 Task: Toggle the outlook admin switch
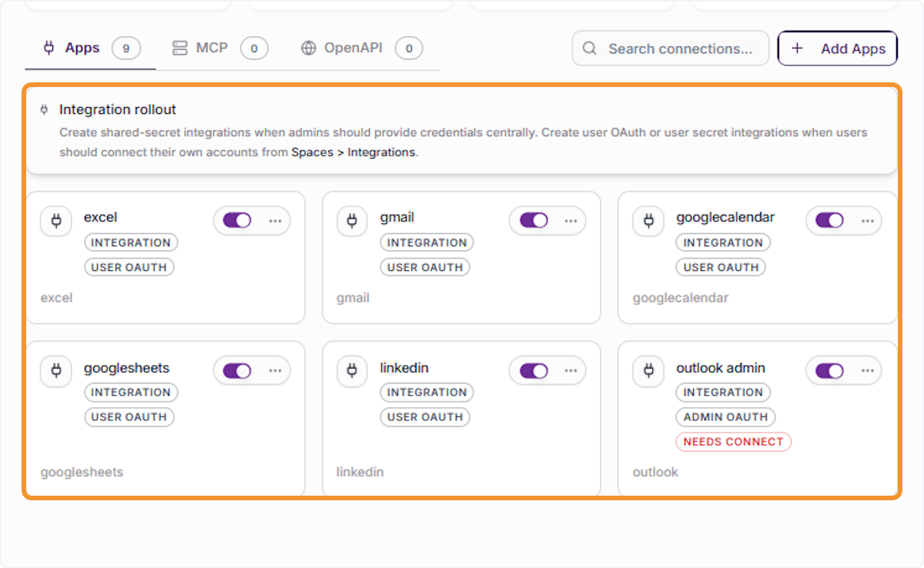(x=829, y=371)
